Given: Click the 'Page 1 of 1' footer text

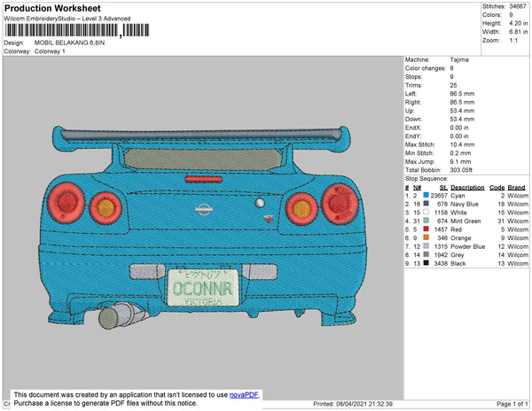Looking at the screenshot, I should pos(512,404).
